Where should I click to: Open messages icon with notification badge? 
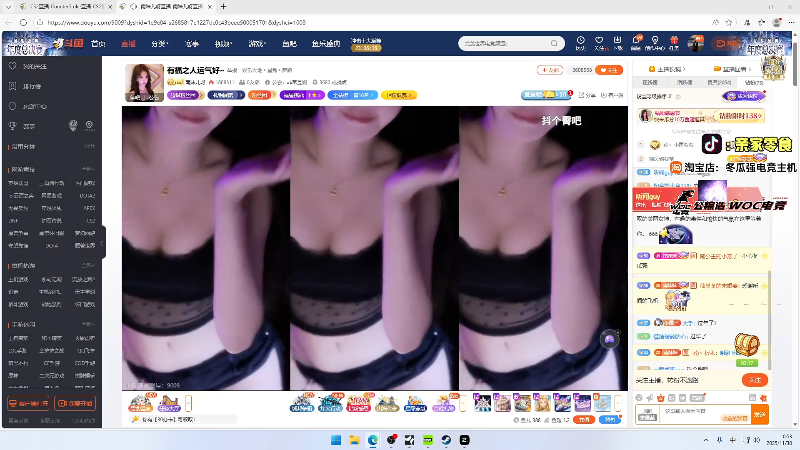[636, 43]
